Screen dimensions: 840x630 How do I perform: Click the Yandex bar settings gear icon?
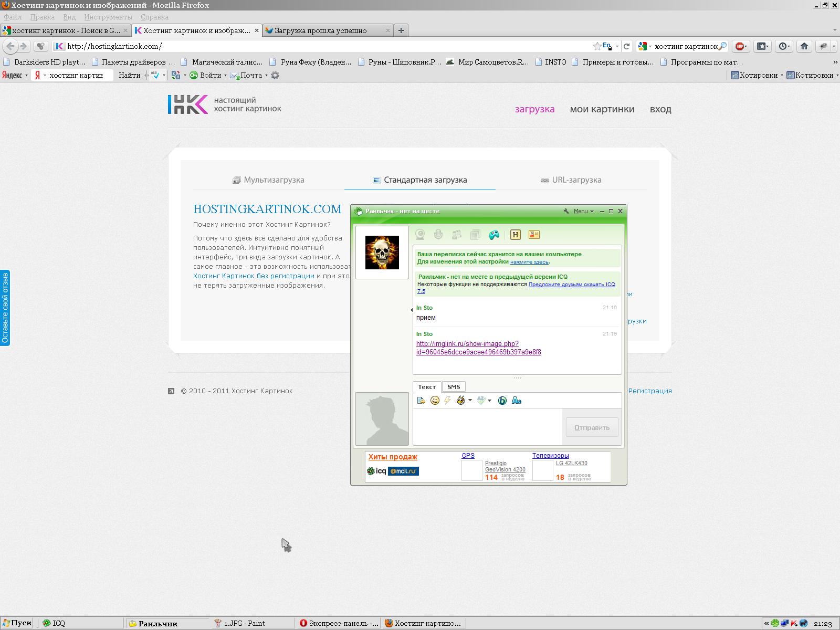[x=275, y=75]
